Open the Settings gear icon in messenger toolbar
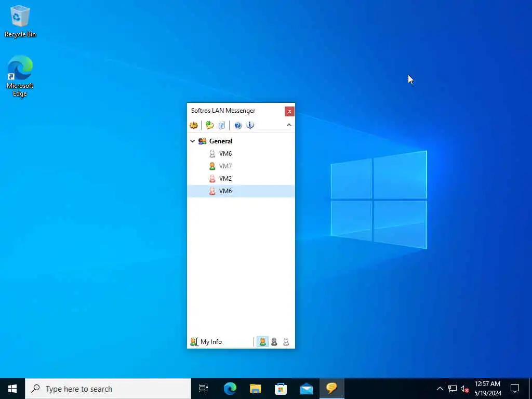This screenshot has height=399, width=532. [x=194, y=125]
